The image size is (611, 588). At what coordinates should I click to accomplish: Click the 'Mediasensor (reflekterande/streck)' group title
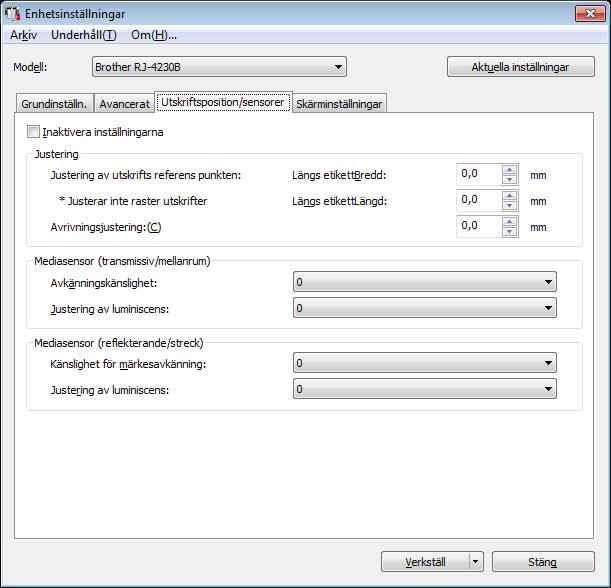tap(119, 343)
